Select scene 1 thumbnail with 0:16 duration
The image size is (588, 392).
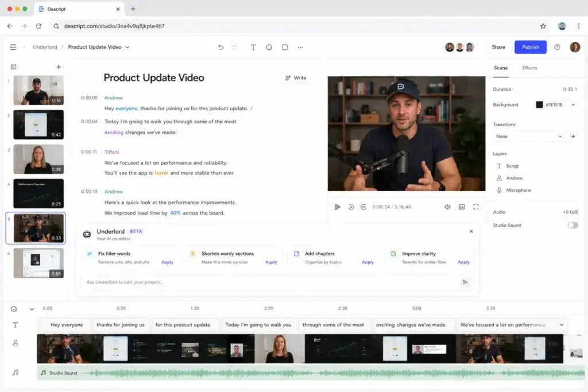point(38,90)
